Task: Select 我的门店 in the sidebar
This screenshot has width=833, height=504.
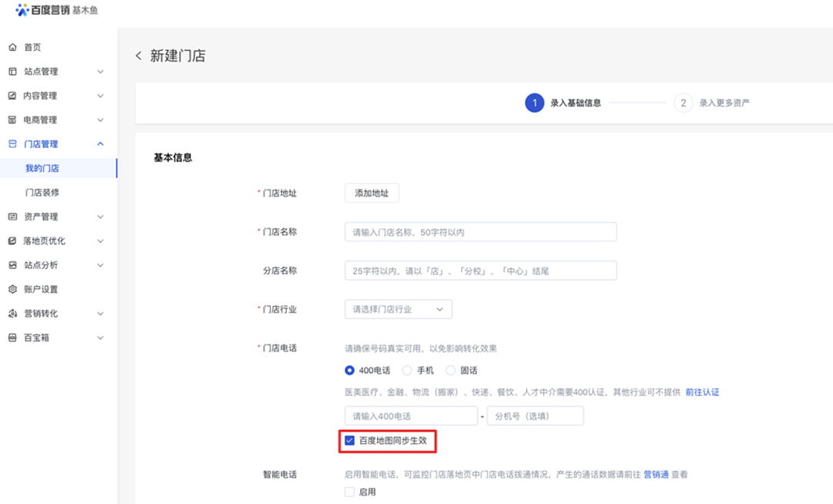Action: pos(42,168)
